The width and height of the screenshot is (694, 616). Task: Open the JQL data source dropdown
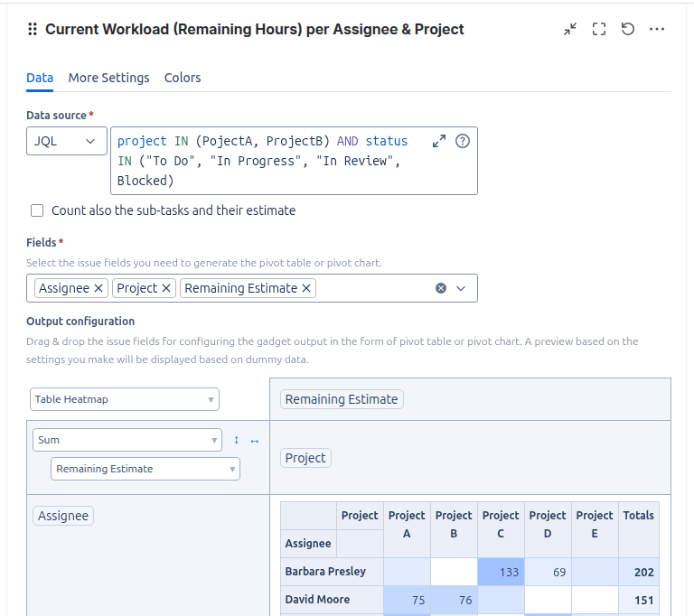tap(67, 141)
